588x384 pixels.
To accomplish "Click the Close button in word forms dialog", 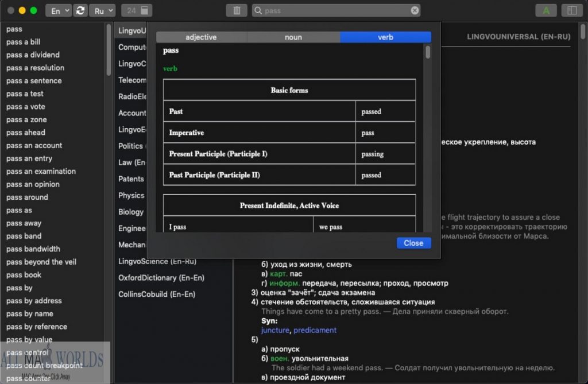I will point(413,243).
